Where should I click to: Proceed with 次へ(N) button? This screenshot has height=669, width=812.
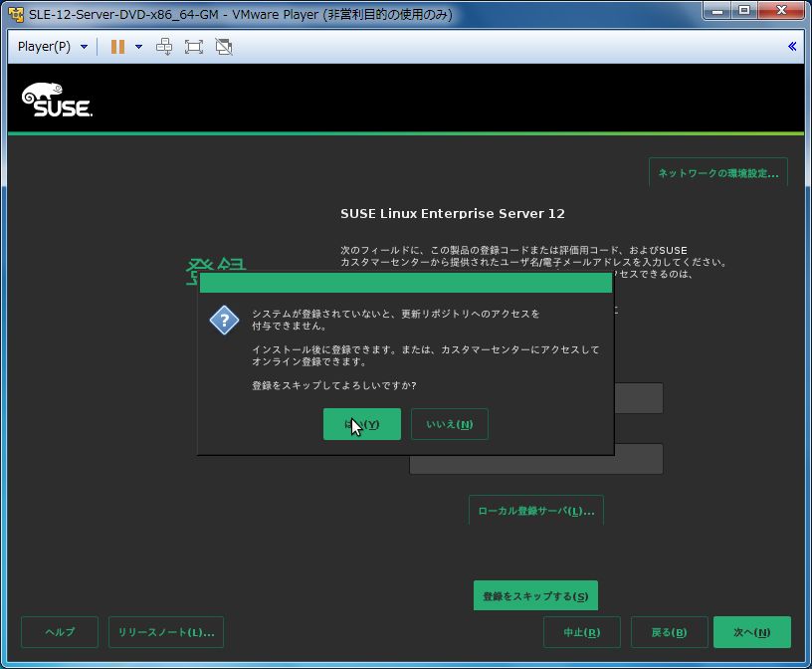(x=752, y=632)
